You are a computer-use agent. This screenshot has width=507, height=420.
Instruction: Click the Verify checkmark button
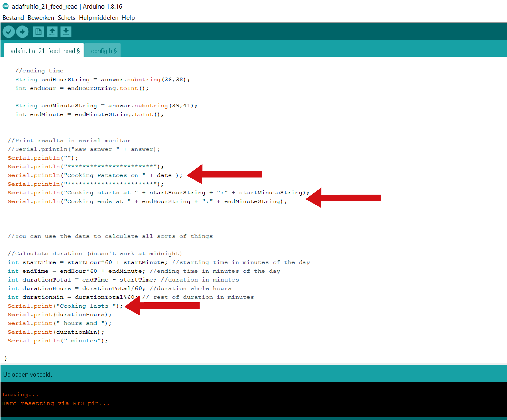point(9,32)
